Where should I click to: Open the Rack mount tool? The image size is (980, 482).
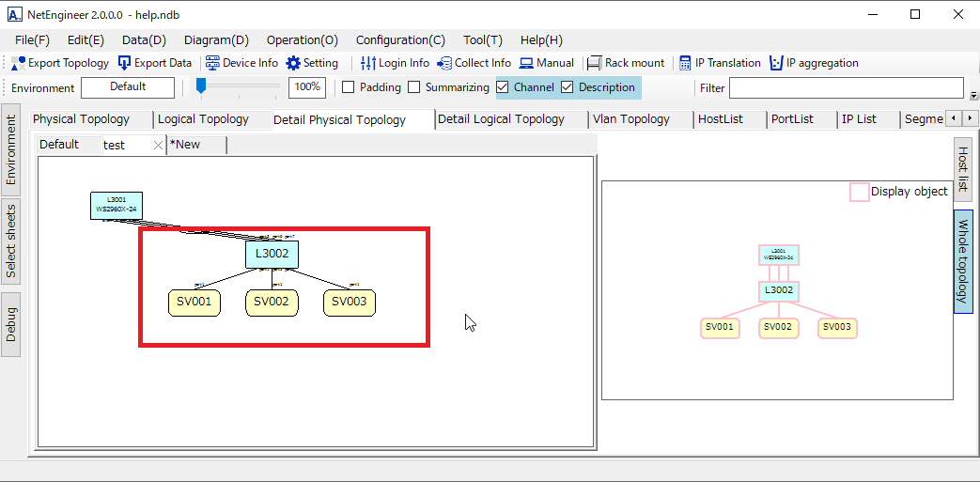(x=594, y=63)
